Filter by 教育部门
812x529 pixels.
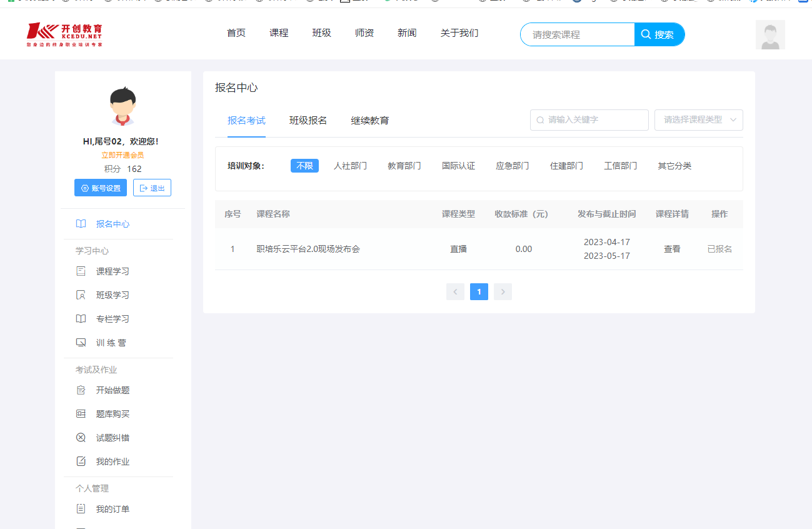click(404, 166)
